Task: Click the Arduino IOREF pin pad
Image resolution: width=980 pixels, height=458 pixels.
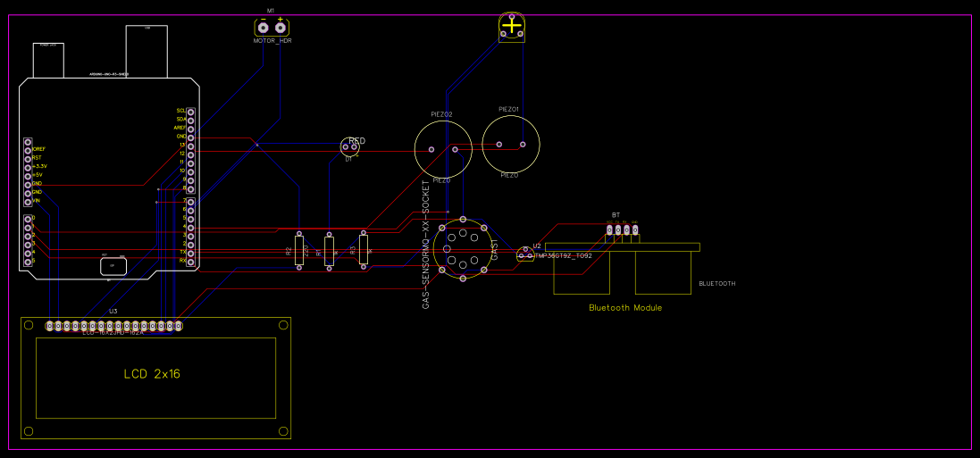Action: coord(28,151)
